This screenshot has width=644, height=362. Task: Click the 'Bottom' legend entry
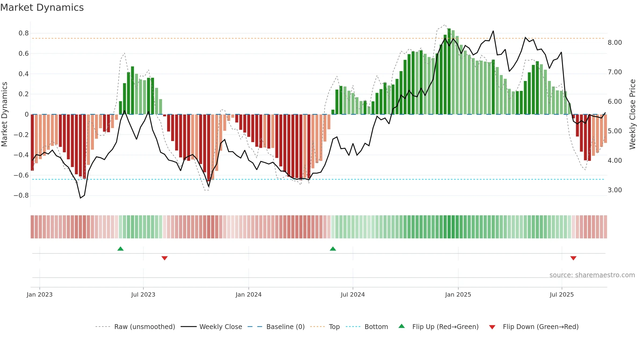point(367,327)
